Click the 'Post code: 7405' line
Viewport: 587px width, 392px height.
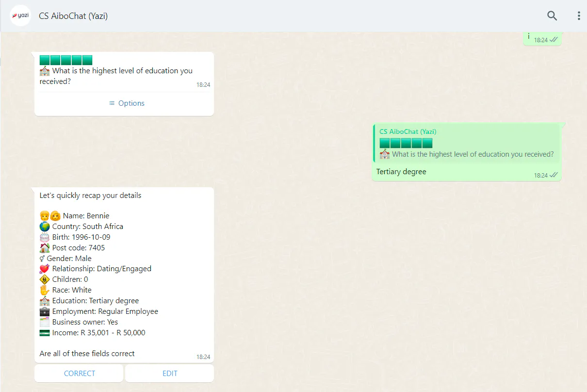tap(72, 248)
